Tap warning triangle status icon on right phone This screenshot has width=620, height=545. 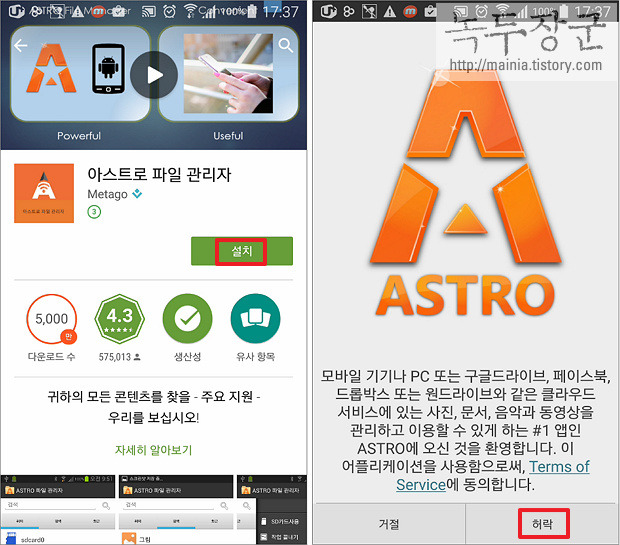[x=390, y=12]
